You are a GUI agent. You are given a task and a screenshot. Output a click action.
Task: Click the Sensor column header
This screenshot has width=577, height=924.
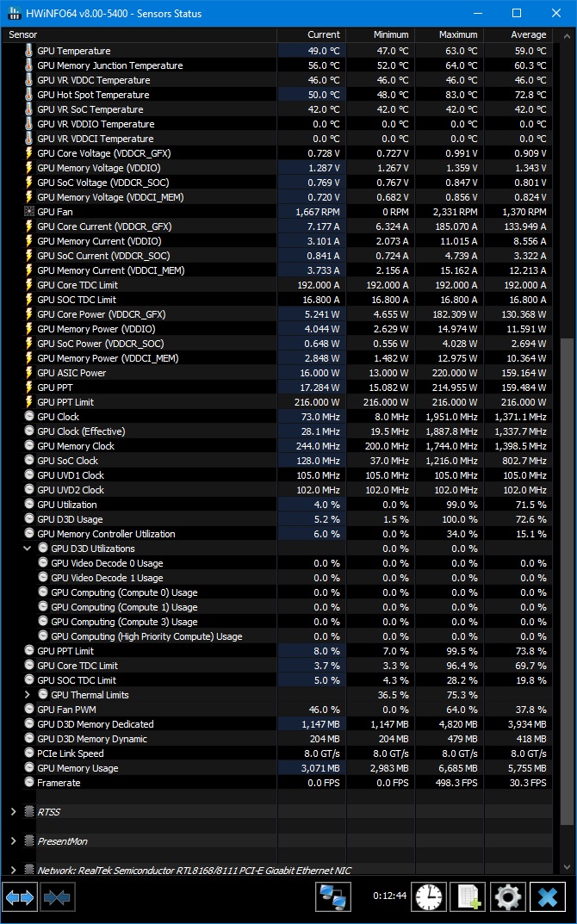(141, 34)
